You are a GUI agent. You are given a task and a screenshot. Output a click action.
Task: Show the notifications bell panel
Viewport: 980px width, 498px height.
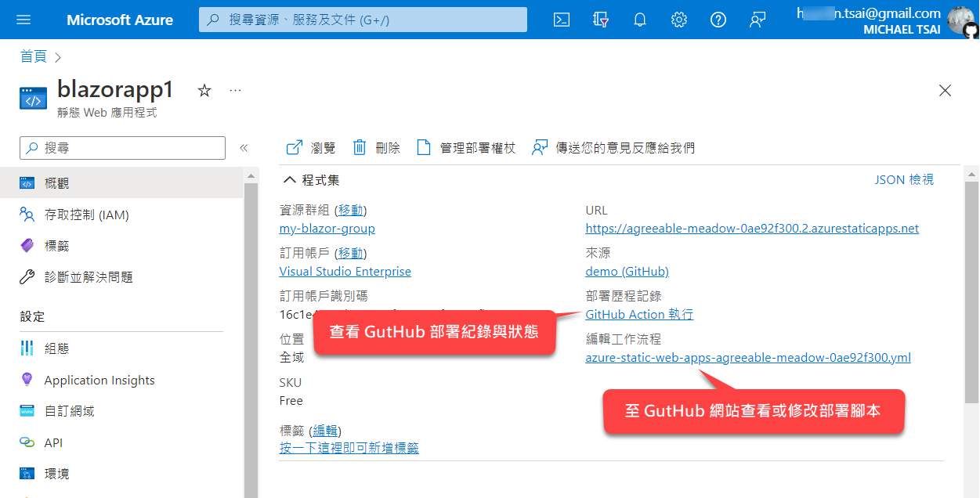(640, 20)
